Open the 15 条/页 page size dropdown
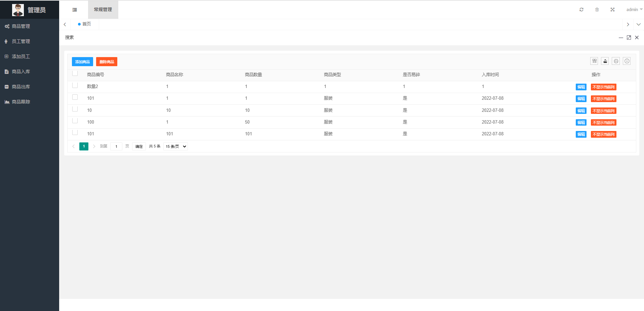Screen dimensions: 644x311 176,146
